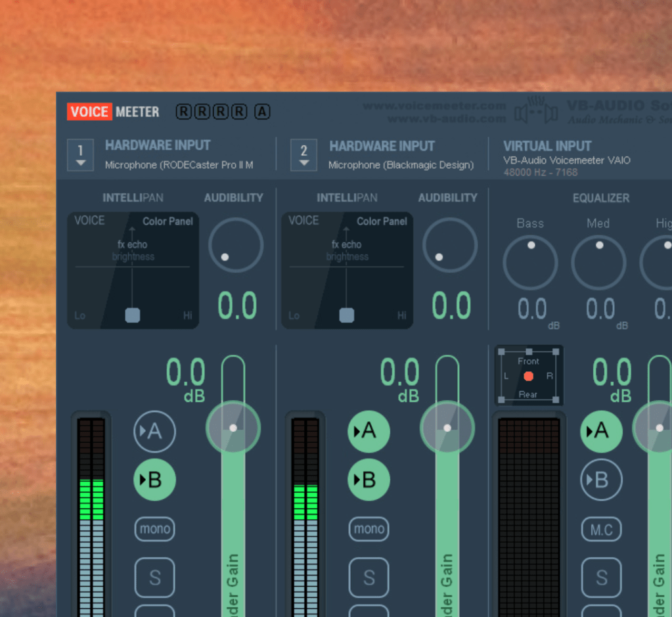This screenshot has height=617, width=672.
Task: Click the A indicator next to R icons
Action: click(x=262, y=112)
